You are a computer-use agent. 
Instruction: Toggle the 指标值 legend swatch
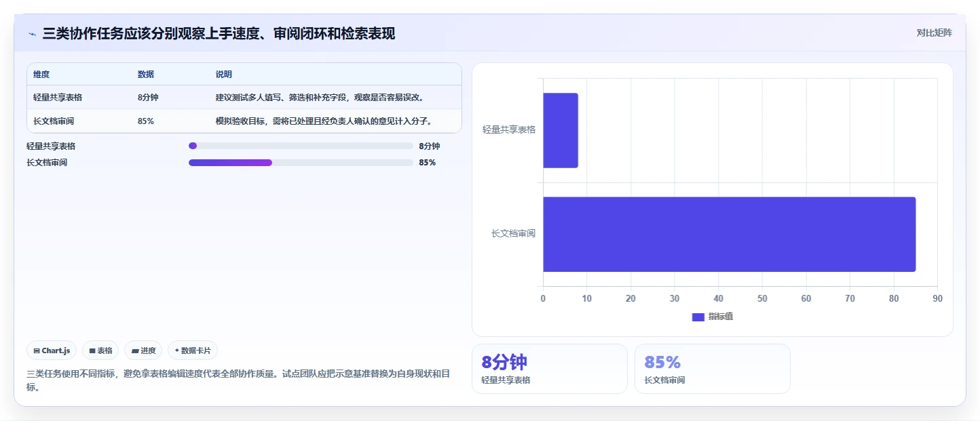tap(698, 317)
